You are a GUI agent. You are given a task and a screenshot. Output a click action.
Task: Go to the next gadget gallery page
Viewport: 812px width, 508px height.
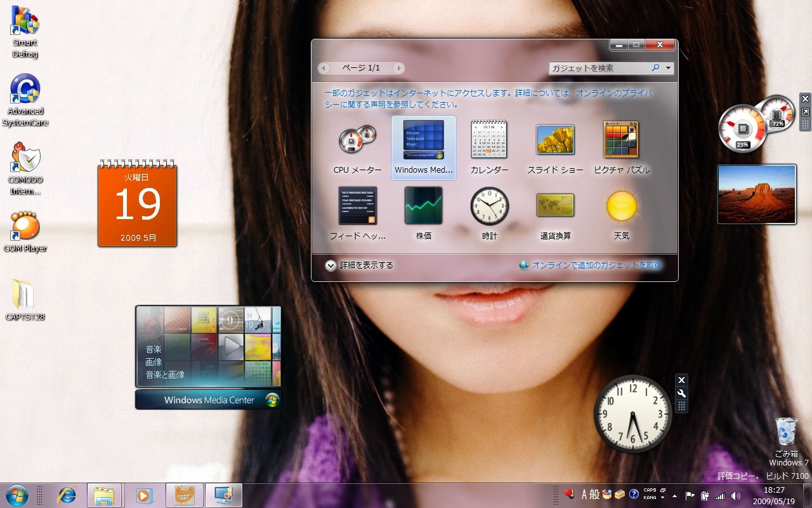(398, 68)
